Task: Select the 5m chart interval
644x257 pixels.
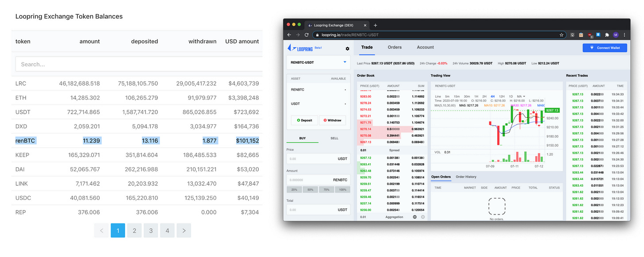Action: tap(447, 96)
